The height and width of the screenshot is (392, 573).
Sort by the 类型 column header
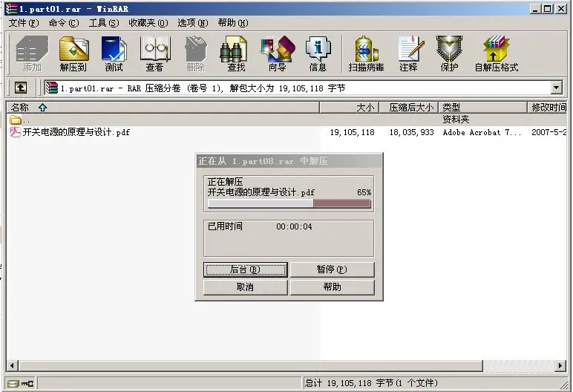point(482,108)
